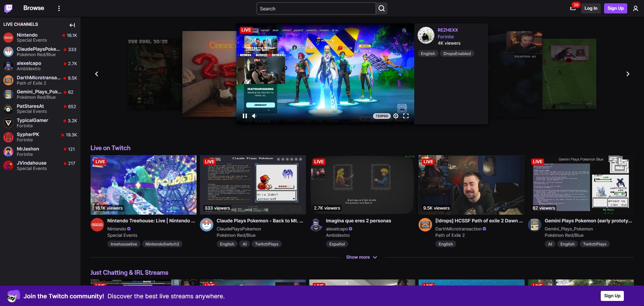
Task: Expand Show more live streams
Action: 362,257
